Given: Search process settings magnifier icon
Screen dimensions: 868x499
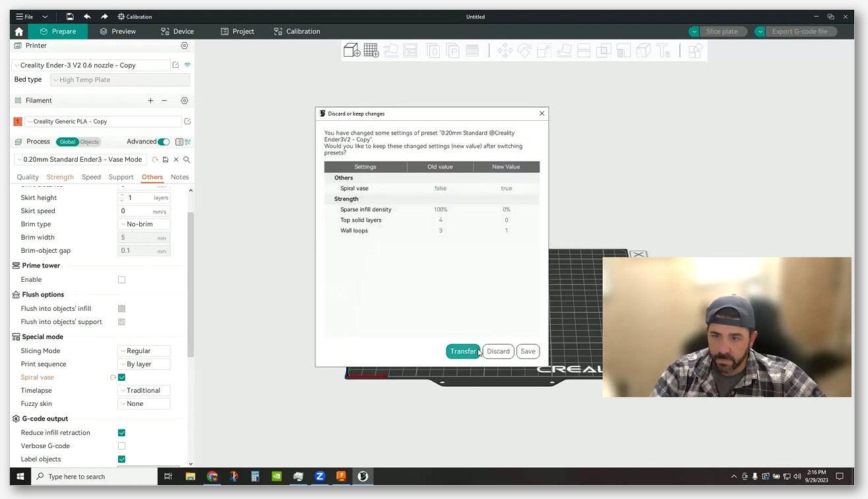Looking at the screenshot, I should (187, 160).
